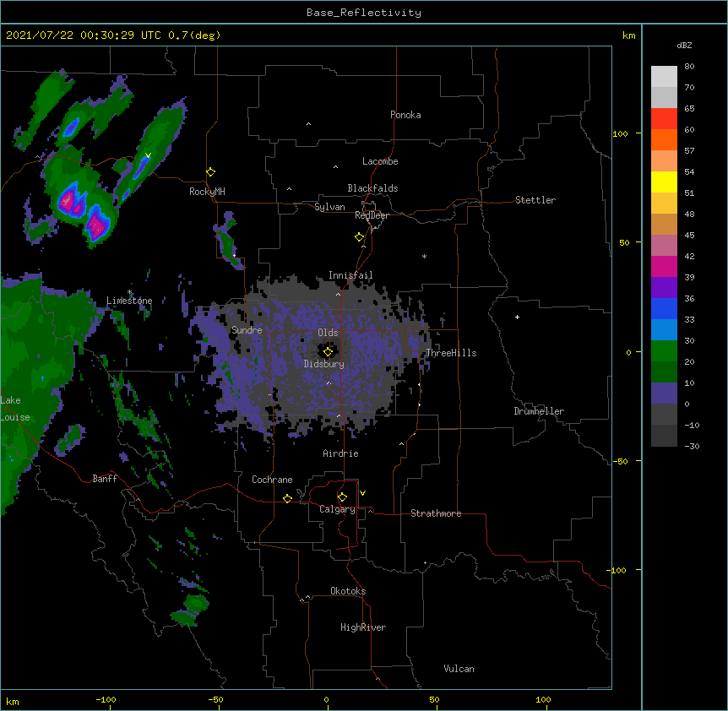Click the Limestone map label
This screenshot has width=728, height=711.
click(x=129, y=301)
